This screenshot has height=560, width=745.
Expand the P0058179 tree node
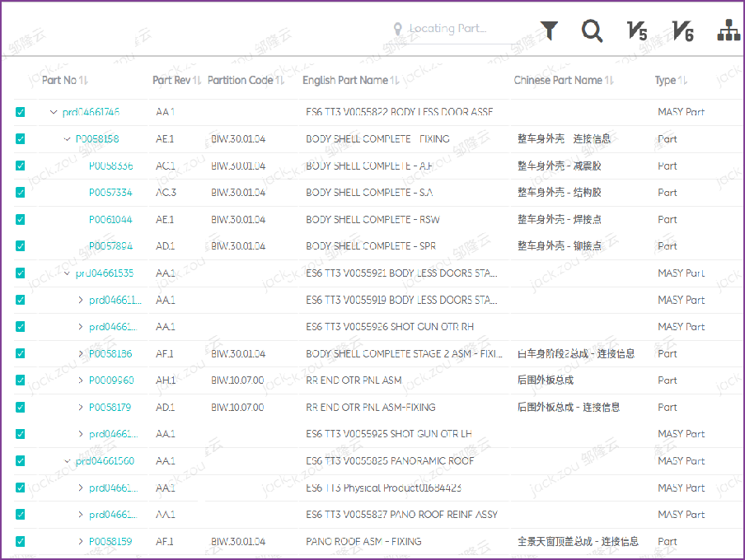81,407
